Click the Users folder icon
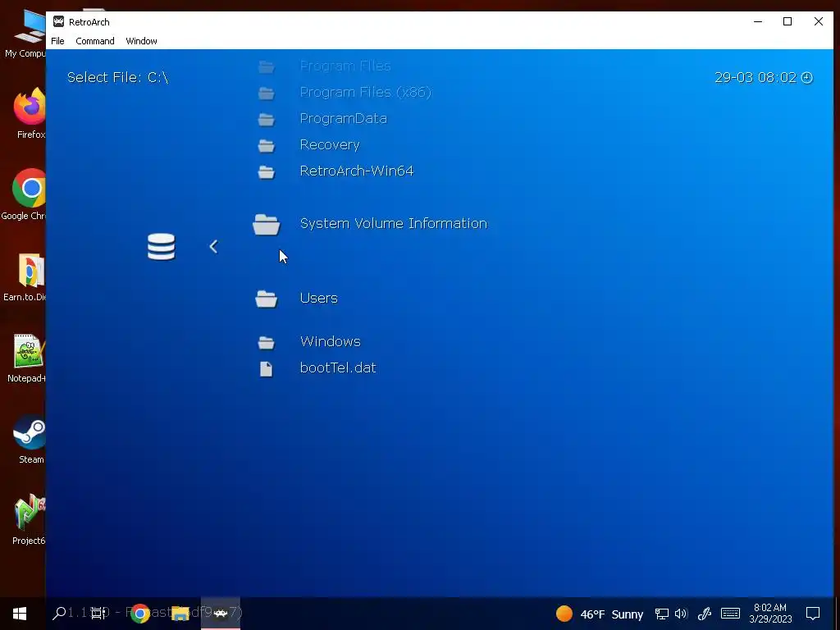The height and width of the screenshot is (630, 840). click(x=267, y=299)
